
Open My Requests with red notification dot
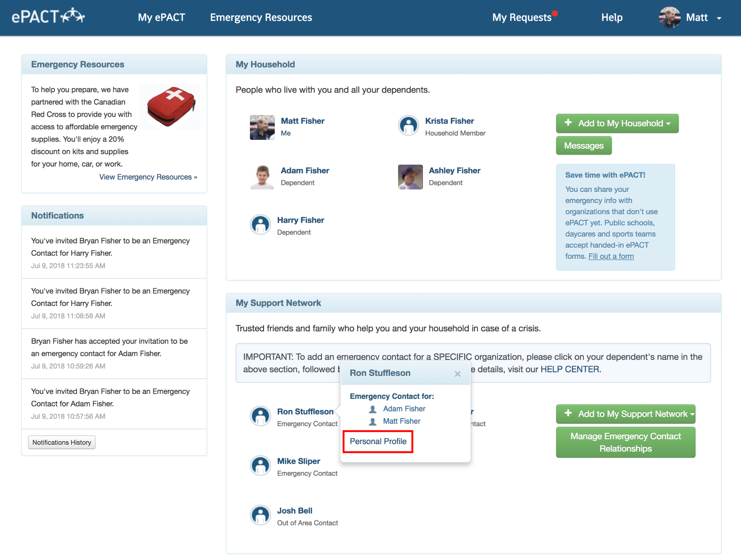point(521,17)
